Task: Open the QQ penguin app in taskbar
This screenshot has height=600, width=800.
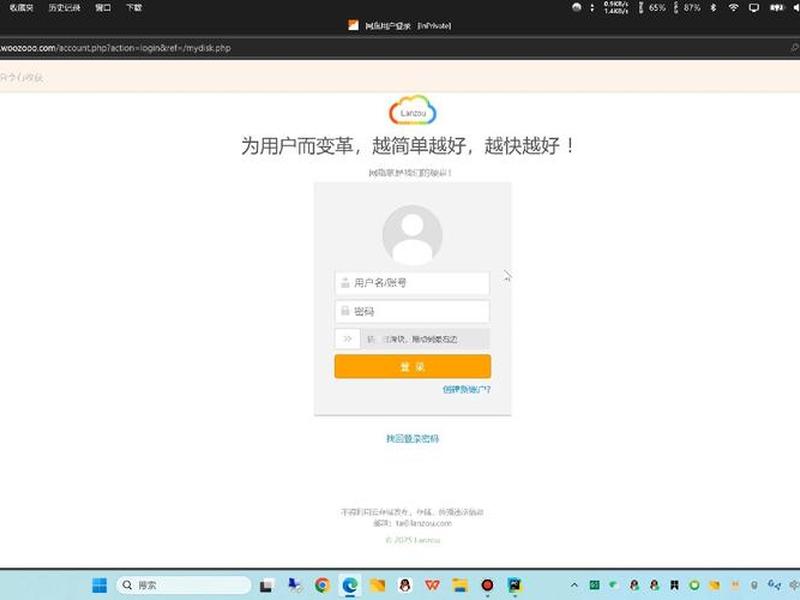Action: (405, 585)
